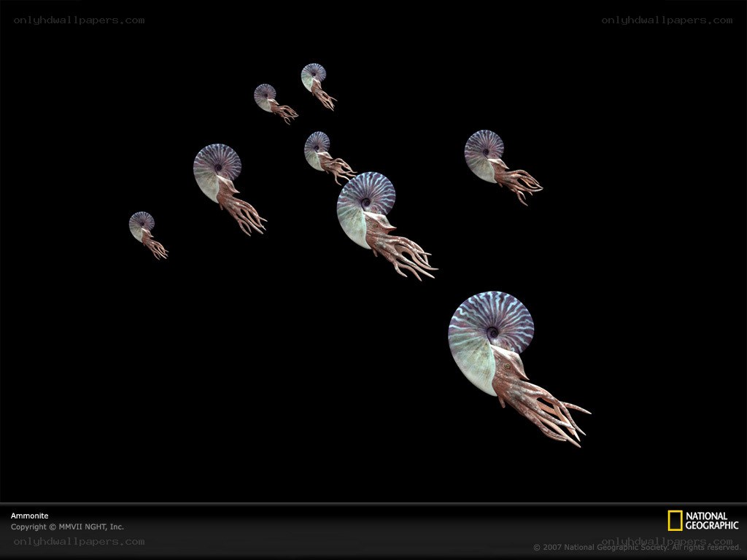Click the 'NATIONAL GEOGRAPHIC' wordmark text
This screenshot has width=747, height=560.
pyautogui.click(x=712, y=521)
